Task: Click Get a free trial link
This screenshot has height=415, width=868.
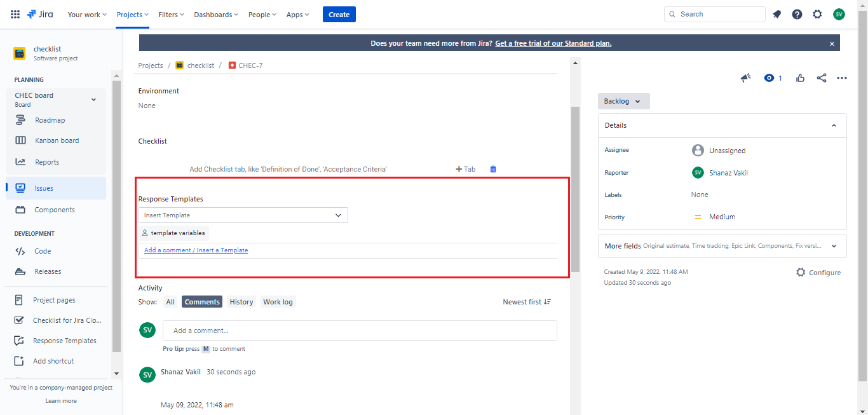Action: coord(553,44)
